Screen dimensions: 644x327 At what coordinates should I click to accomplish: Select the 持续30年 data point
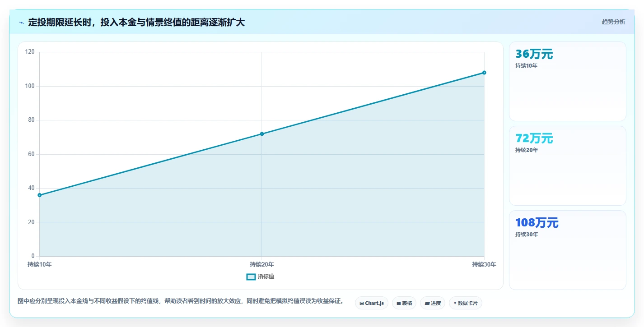tap(484, 73)
